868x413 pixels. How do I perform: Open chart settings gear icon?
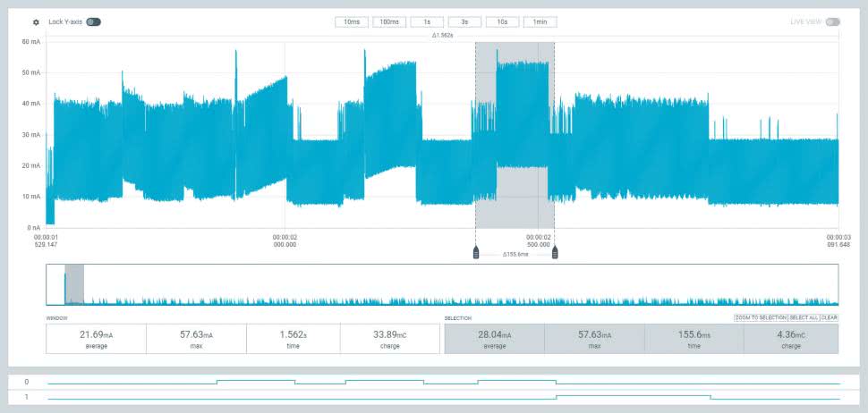36,22
